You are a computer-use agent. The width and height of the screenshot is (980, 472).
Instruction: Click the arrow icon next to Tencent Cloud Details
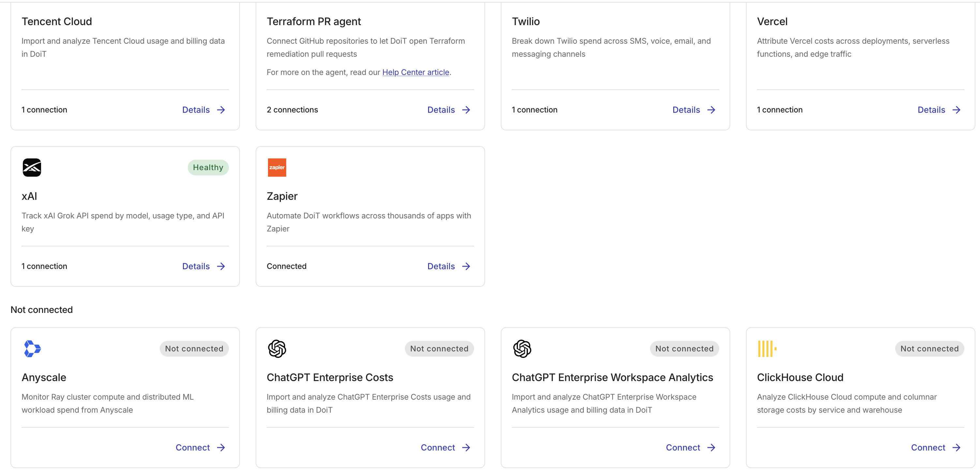coord(221,110)
